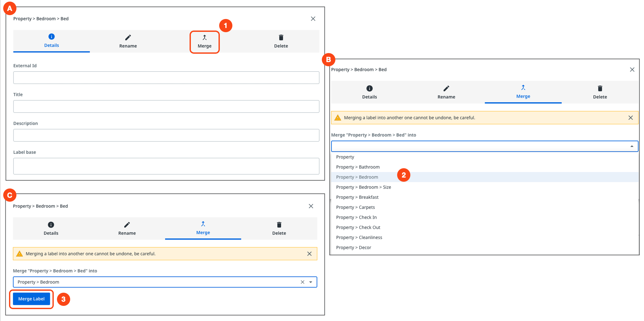Click the Rename tab in panel A
This screenshot has height=321, width=644.
tap(128, 41)
